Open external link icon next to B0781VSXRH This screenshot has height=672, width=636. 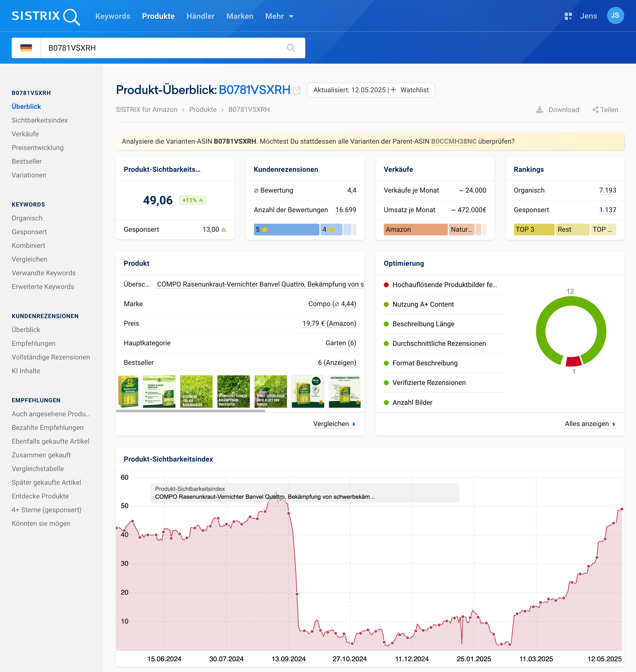click(x=297, y=90)
